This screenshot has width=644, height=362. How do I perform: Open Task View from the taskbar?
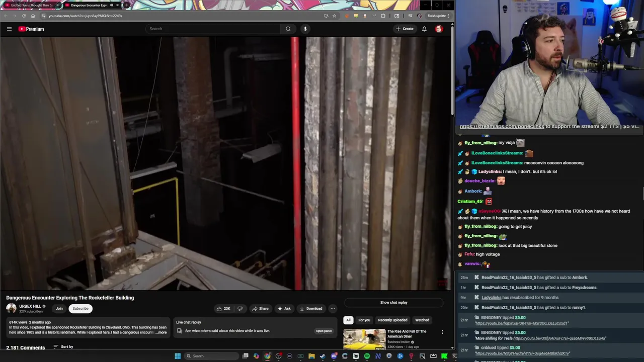tap(245, 356)
